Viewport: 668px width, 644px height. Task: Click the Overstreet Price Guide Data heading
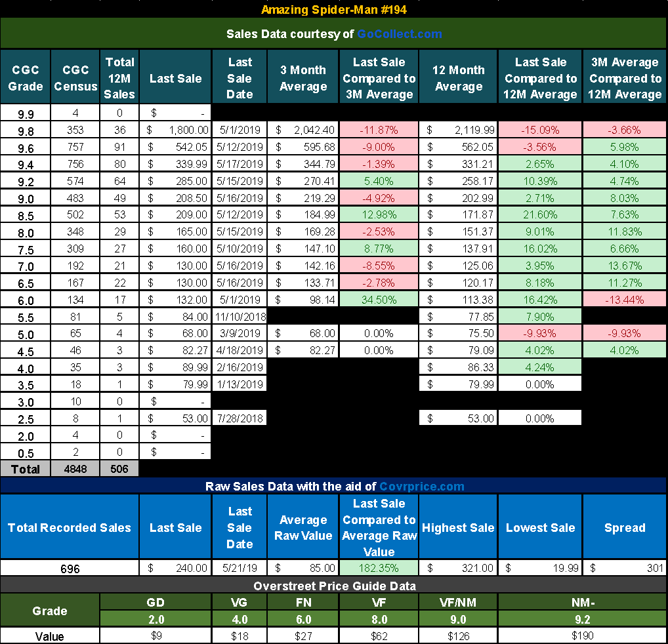[x=335, y=586]
